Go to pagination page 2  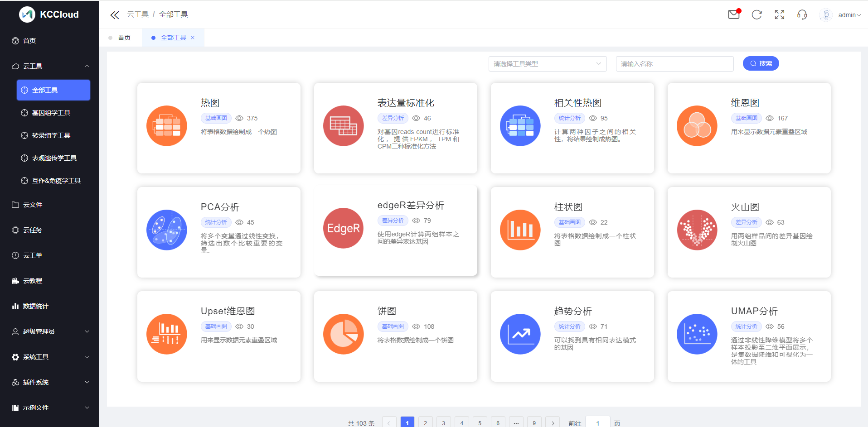(425, 423)
